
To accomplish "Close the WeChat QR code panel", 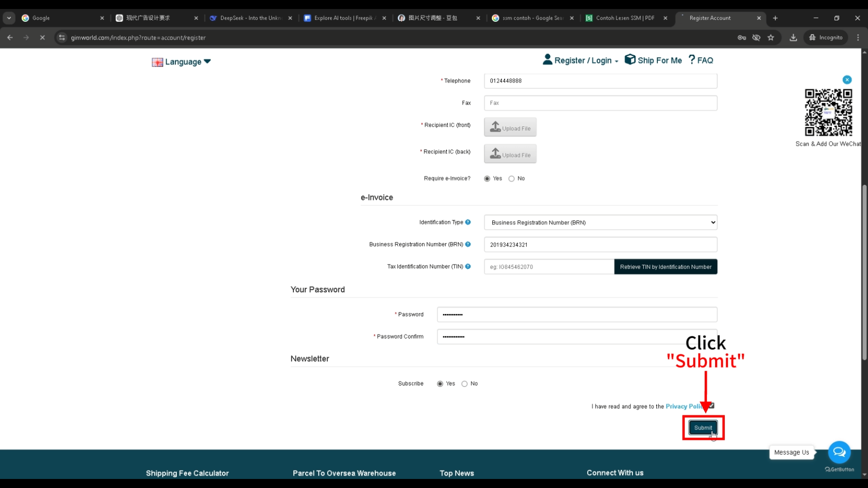I will (x=847, y=80).
